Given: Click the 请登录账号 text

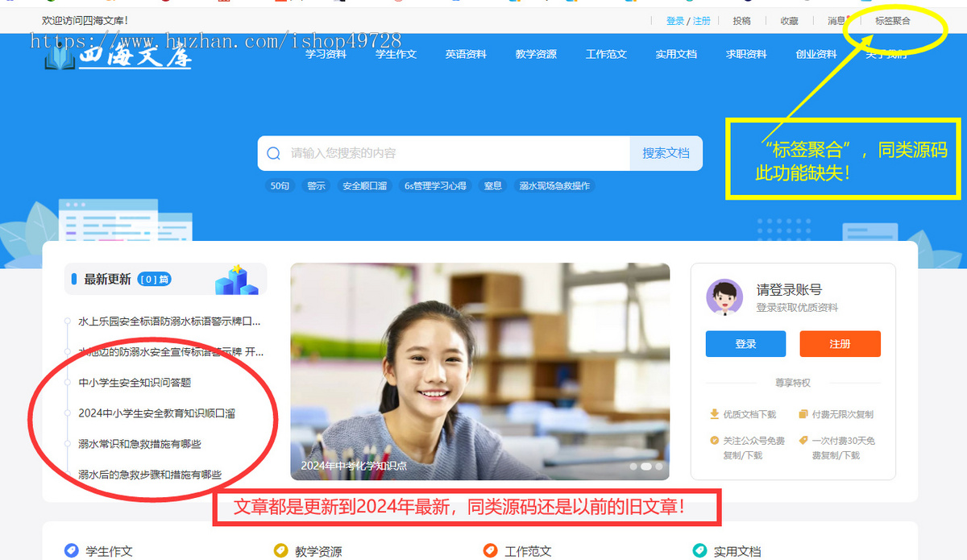Looking at the screenshot, I should (789, 289).
